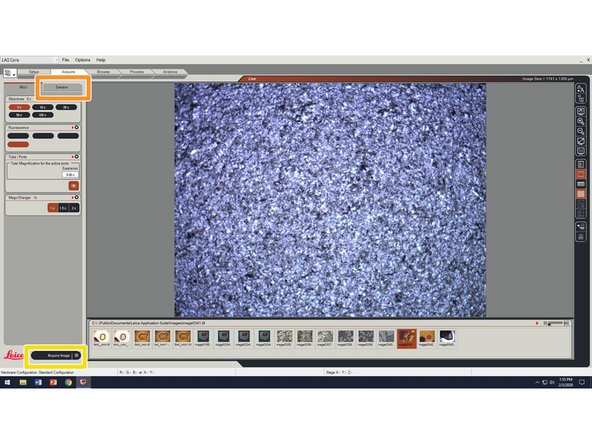Screen dimensions: 592x444
Task: Toggle the orange highlighted grid icon
Action: point(581,194)
